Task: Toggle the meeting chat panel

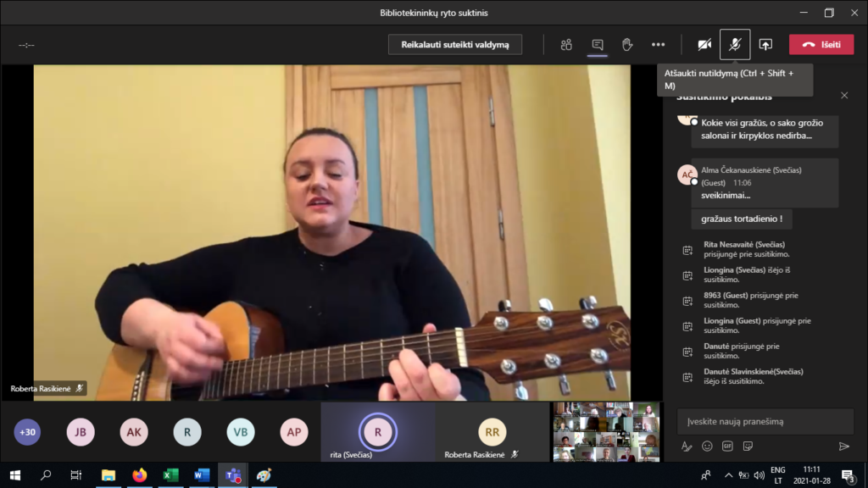Action: 597,44
